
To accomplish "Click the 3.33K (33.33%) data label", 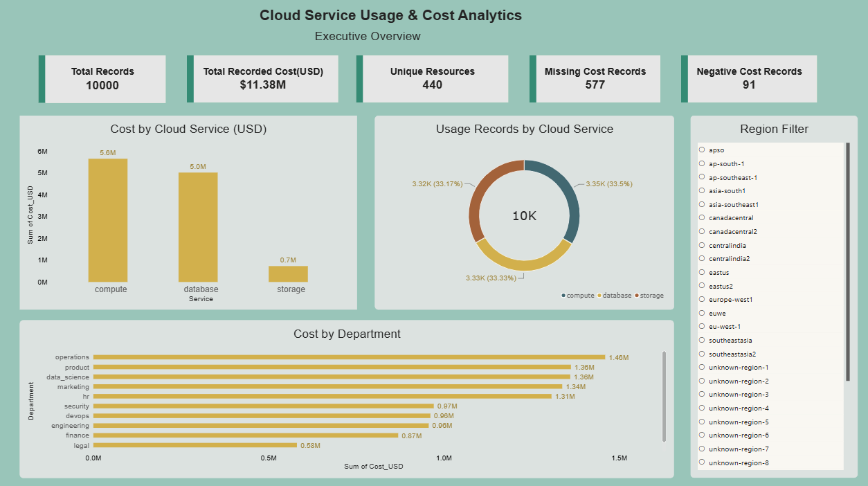I will [491, 278].
